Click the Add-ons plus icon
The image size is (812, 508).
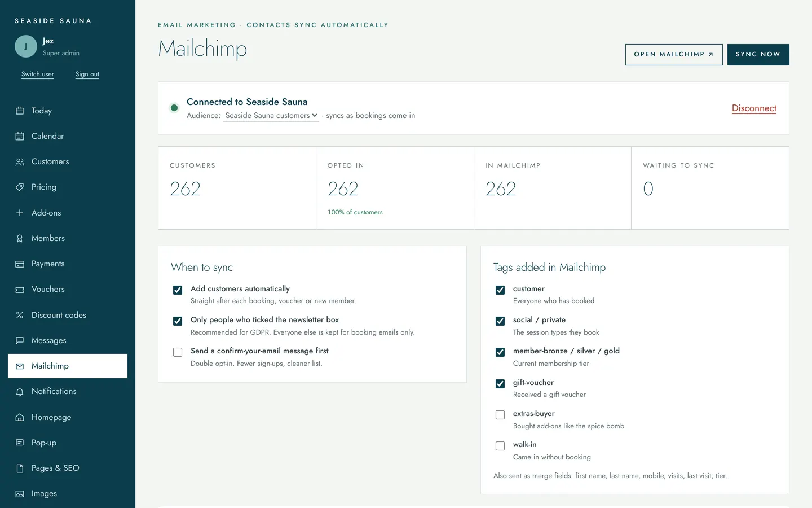[x=20, y=213]
